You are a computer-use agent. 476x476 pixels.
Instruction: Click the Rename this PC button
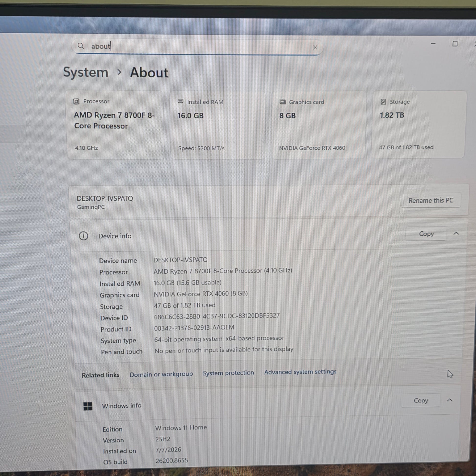click(431, 200)
